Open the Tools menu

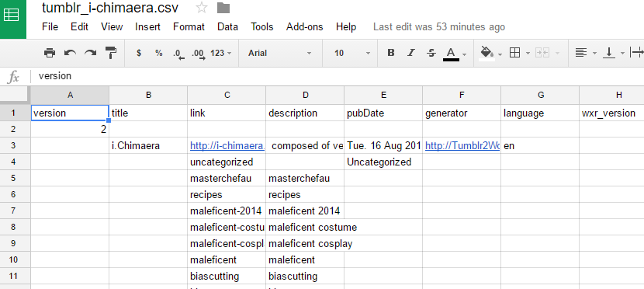click(x=262, y=27)
